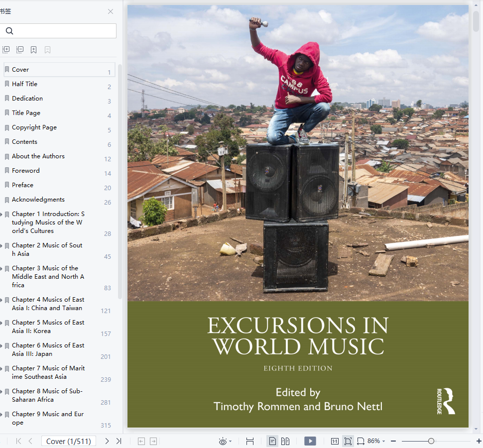This screenshot has width=483, height=448.
Task: Jump to Chapter 6 East Asia III: Japan
Action: [x=48, y=349]
